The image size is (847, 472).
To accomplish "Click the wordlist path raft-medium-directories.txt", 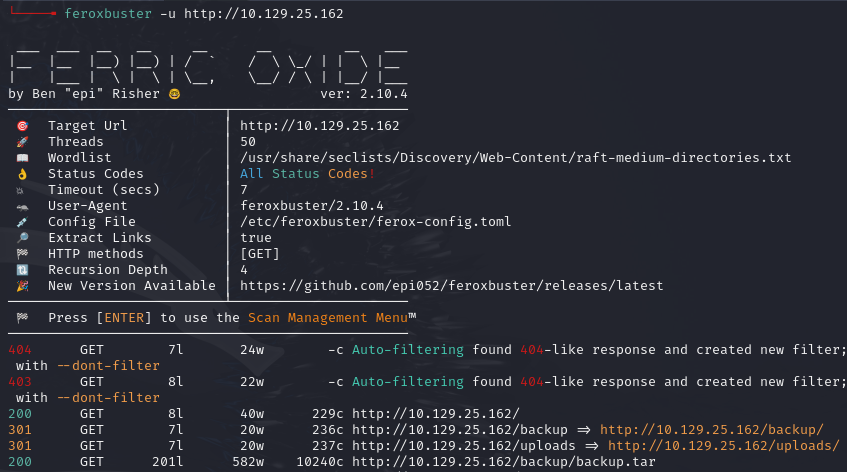I will coord(515,158).
